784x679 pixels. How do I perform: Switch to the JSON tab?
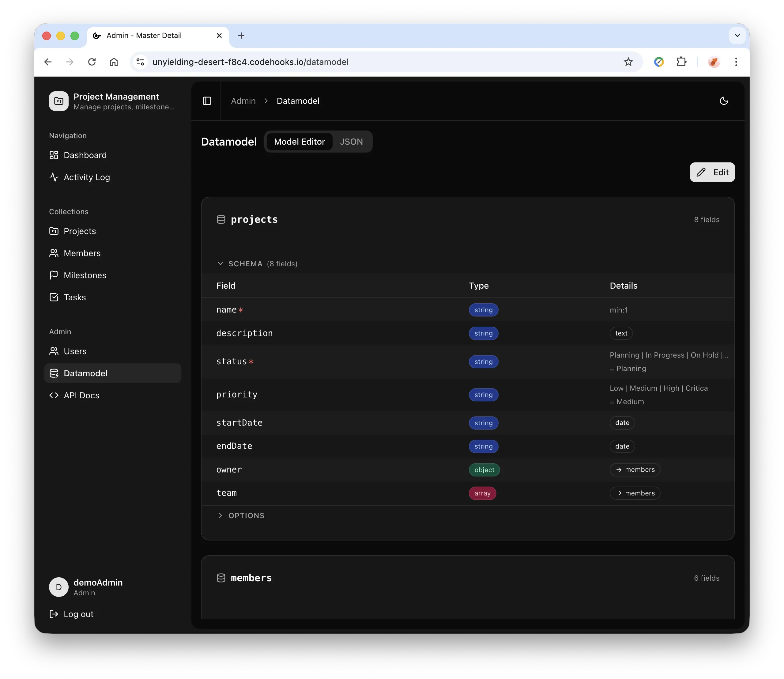click(x=351, y=142)
